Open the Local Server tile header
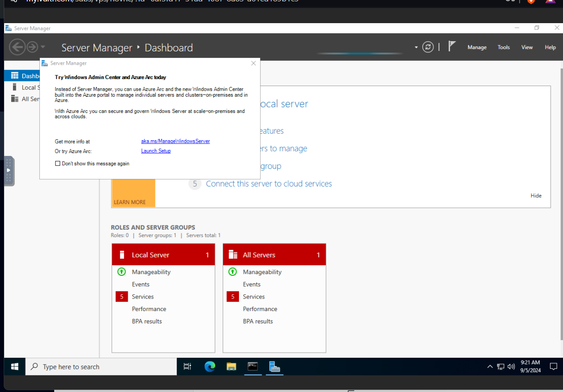Screen dimensions: 563x392 coord(163,255)
